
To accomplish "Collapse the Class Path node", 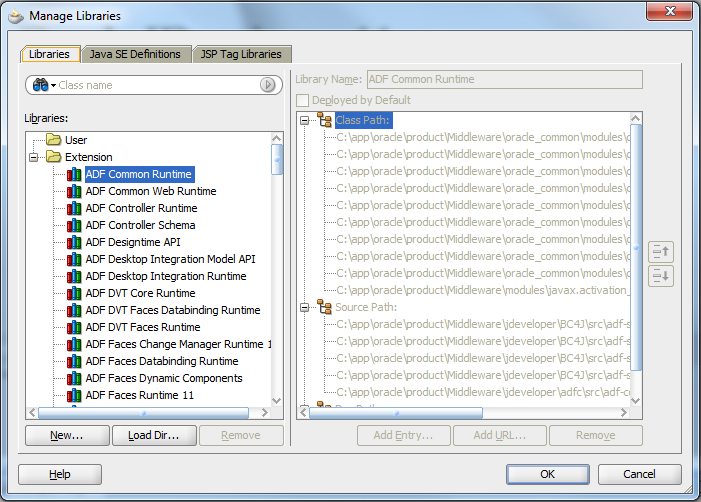I will tap(305, 120).
